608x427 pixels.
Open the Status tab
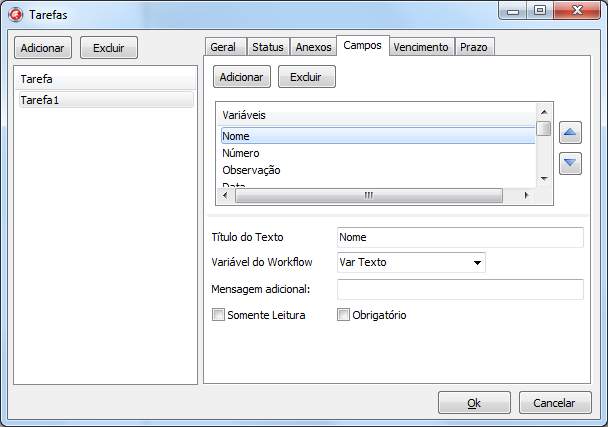(267, 47)
